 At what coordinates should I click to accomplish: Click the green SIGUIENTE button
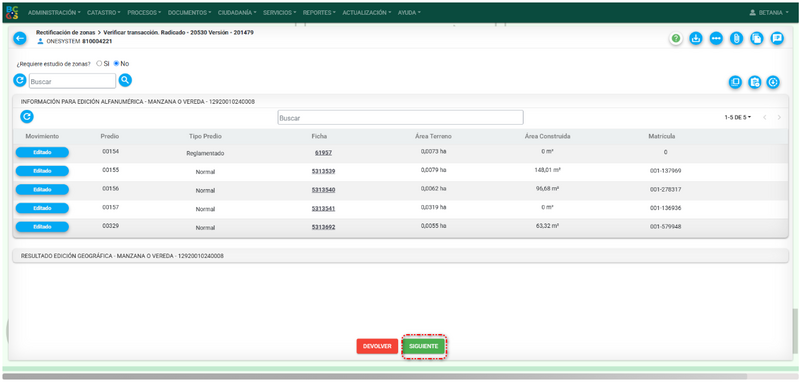coord(423,346)
